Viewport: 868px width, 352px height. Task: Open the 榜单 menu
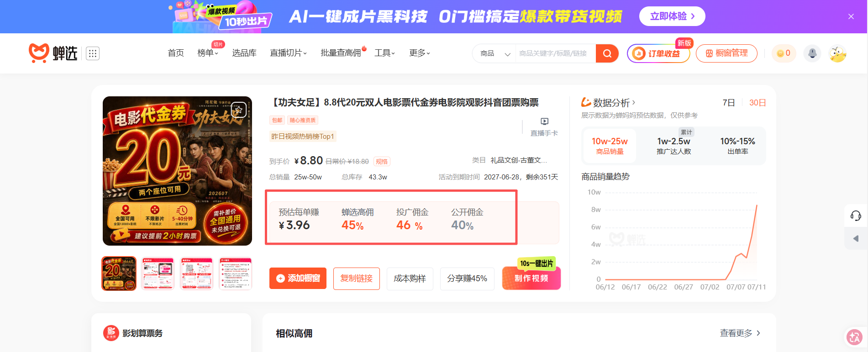click(208, 53)
